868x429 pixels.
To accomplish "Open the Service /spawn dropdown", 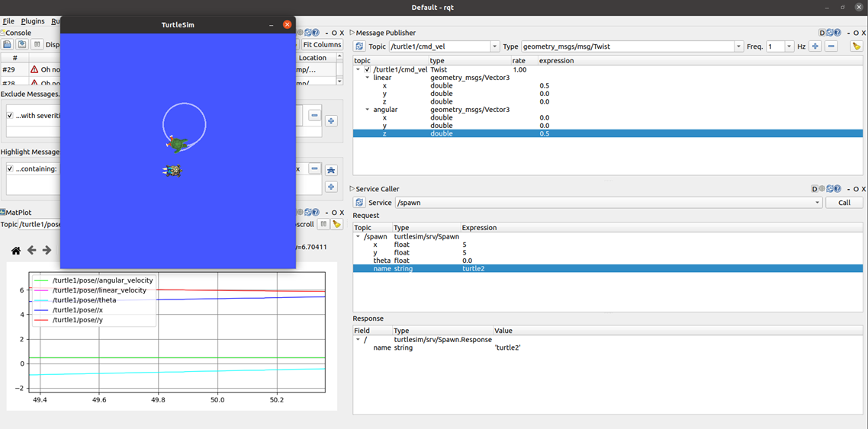I will click(x=818, y=203).
